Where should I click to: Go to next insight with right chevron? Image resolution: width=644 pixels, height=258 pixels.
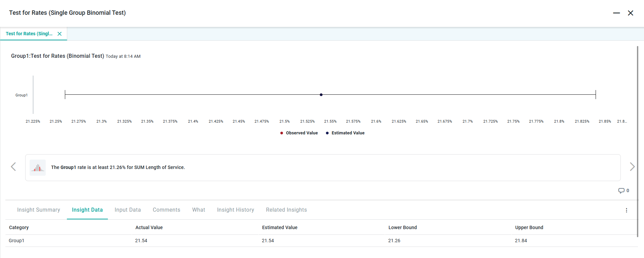[x=632, y=167]
